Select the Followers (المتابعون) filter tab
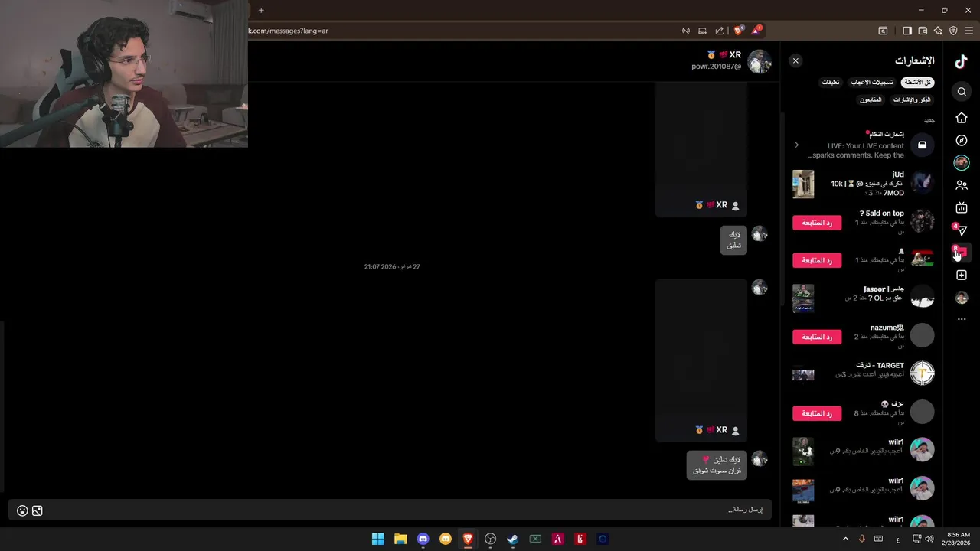Image resolution: width=980 pixels, height=551 pixels. click(871, 99)
